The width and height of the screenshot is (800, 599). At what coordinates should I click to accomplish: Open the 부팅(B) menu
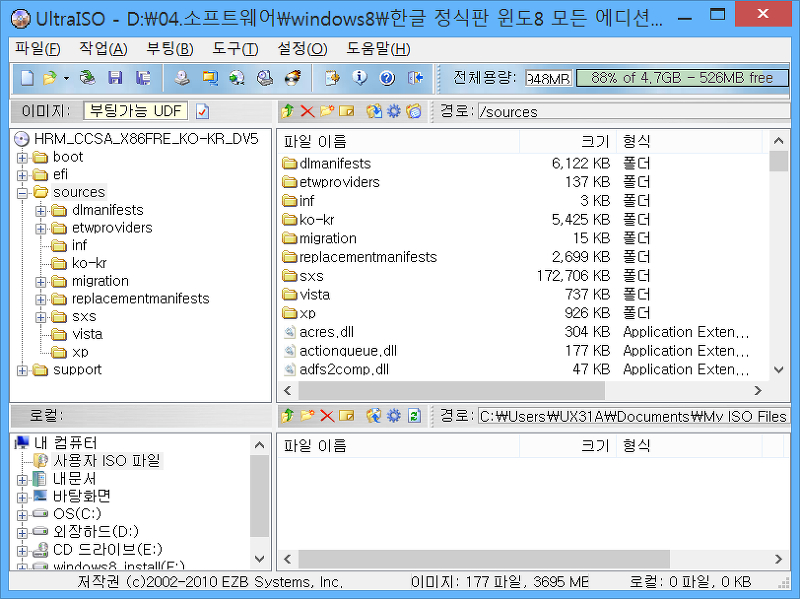tap(169, 49)
